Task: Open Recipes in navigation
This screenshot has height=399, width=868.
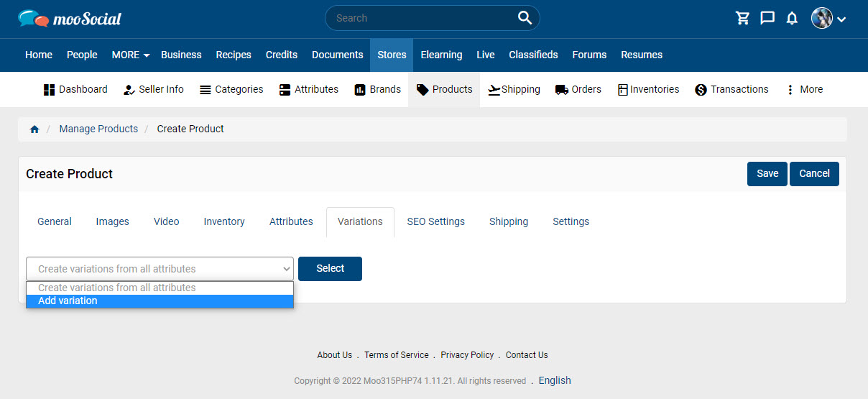Action: coord(234,55)
